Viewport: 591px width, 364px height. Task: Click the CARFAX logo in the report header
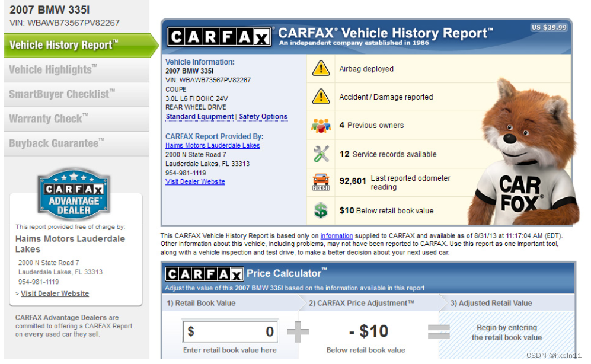coord(219,37)
